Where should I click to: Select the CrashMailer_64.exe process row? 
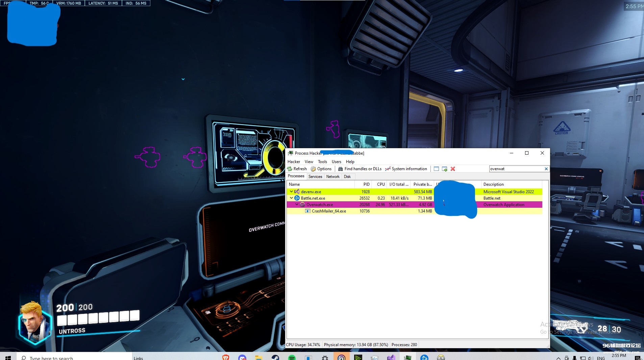329,211
